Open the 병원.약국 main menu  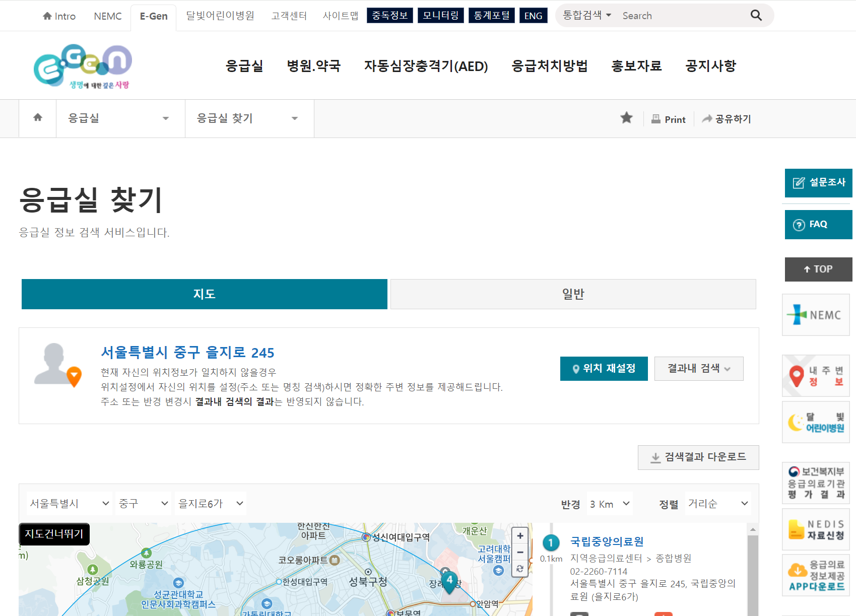[x=314, y=66]
